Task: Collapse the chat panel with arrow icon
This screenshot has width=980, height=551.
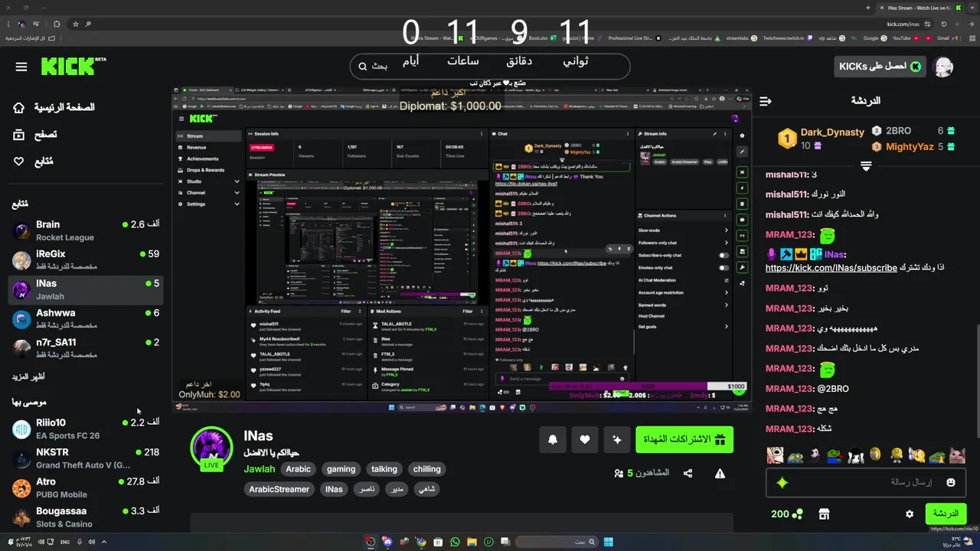Action: tap(766, 100)
